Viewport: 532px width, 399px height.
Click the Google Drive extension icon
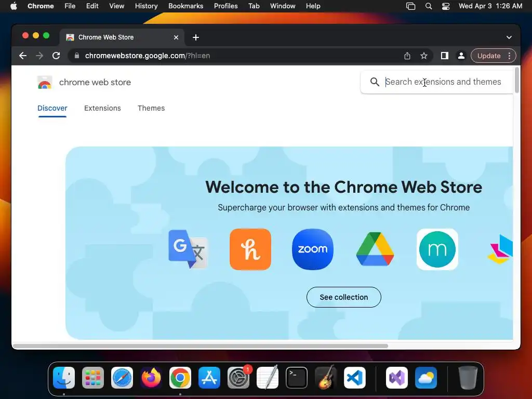coord(375,249)
